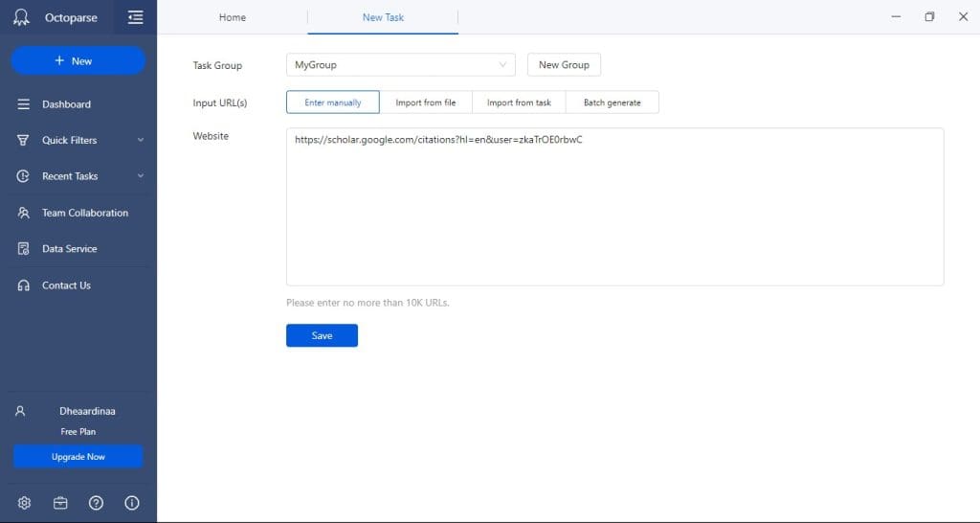The width and height of the screenshot is (980, 523).
Task: Open settings via the gear icon
Action: click(x=25, y=503)
